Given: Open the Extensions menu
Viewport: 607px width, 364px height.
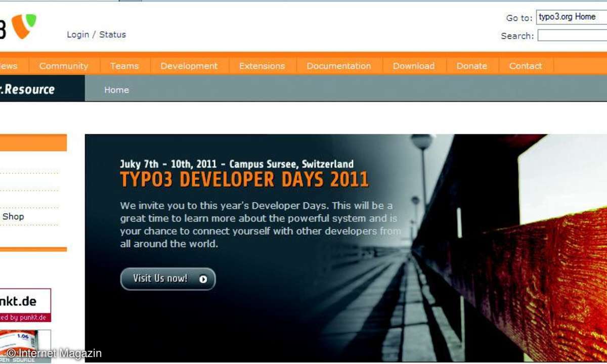Looking at the screenshot, I should pos(262,66).
